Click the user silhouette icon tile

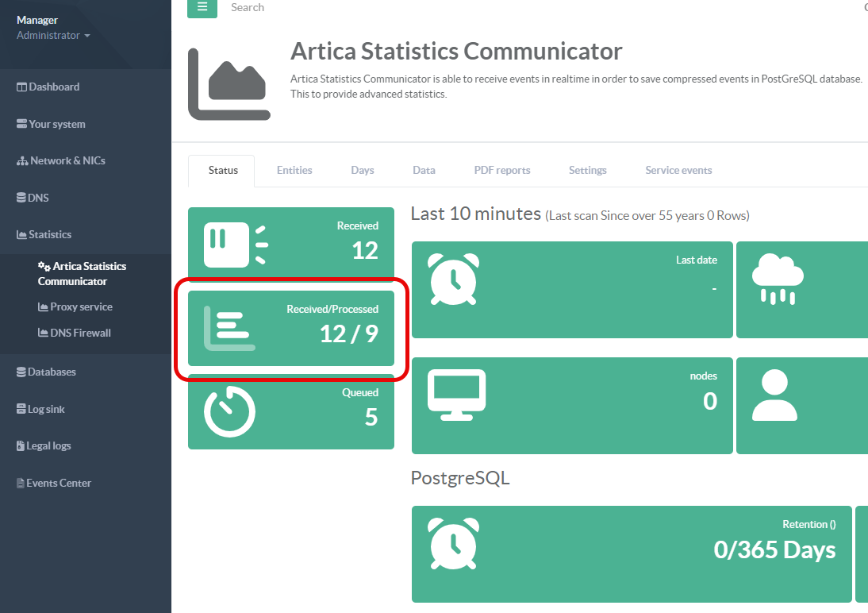coord(774,395)
